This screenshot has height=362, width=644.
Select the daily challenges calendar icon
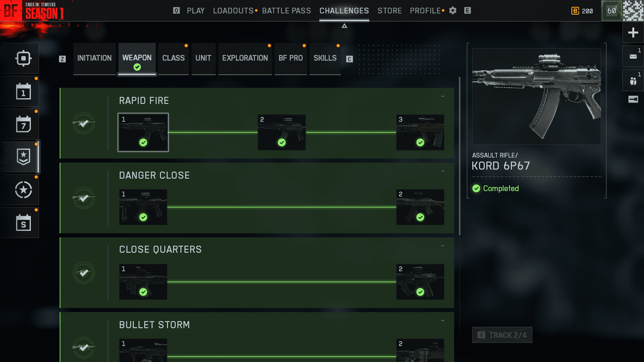[x=23, y=91]
